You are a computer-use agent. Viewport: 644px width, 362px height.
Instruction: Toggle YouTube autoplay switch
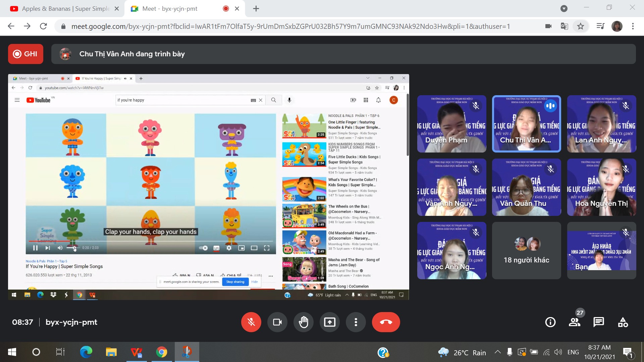(x=203, y=248)
